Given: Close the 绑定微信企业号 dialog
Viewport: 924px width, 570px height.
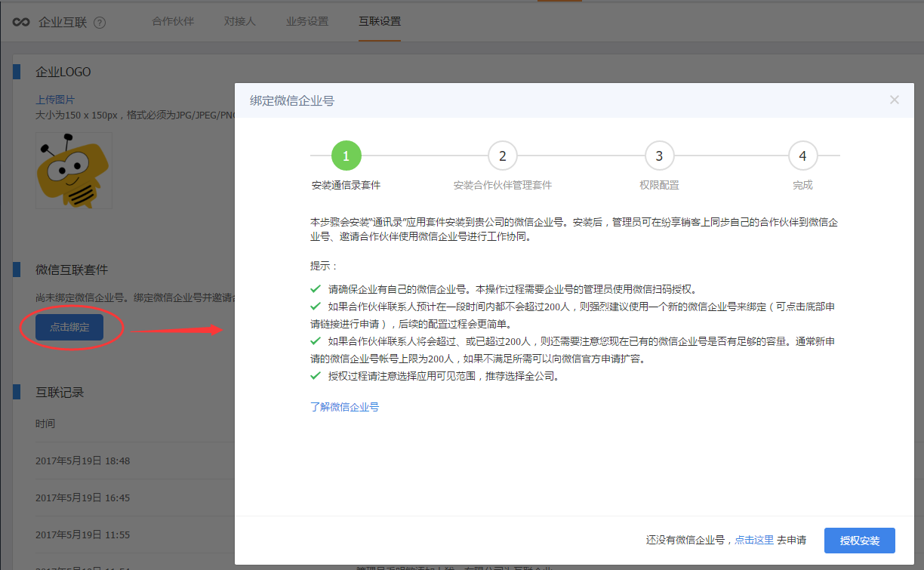Looking at the screenshot, I should tap(895, 100).
